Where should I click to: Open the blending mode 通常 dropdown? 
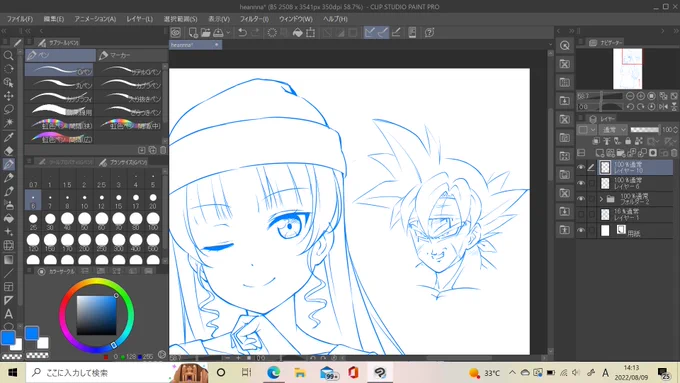[613, 130]
